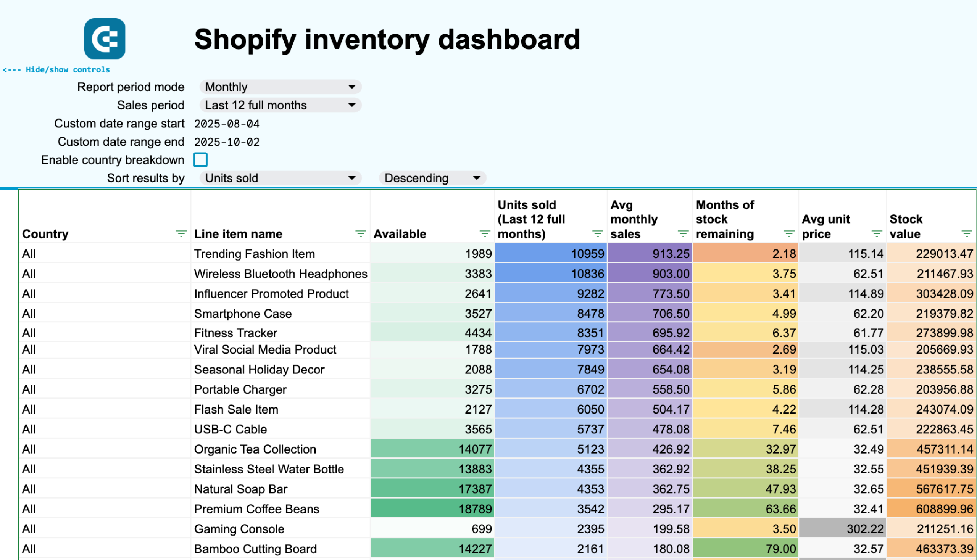Click the Gaming Console avg unit price cell
The width and height of the screenshot is (977, 560).
click(x=842, y=529)
